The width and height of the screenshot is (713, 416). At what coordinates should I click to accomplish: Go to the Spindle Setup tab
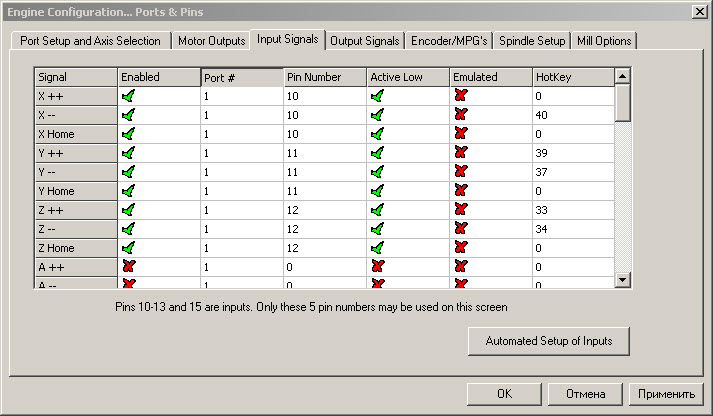(532, 41)
